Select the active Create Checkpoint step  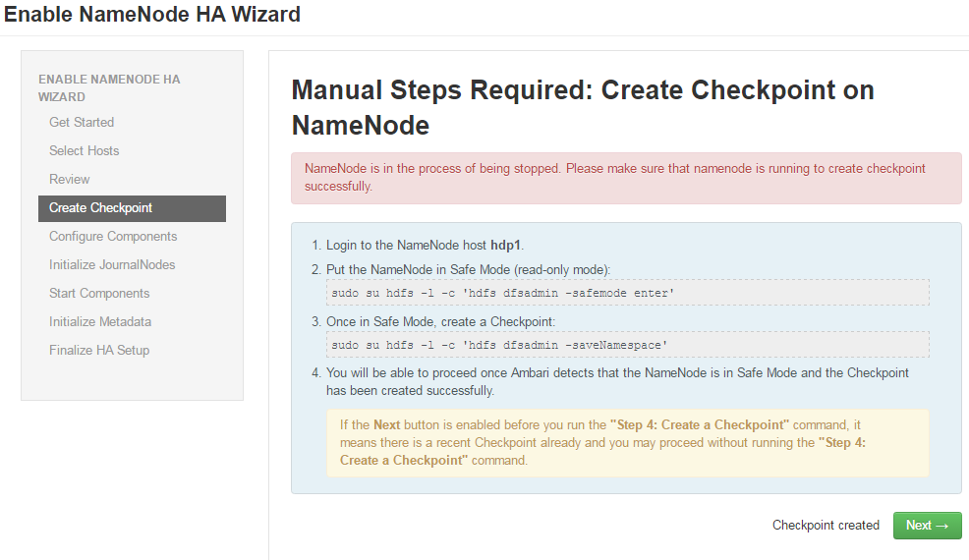133,208
